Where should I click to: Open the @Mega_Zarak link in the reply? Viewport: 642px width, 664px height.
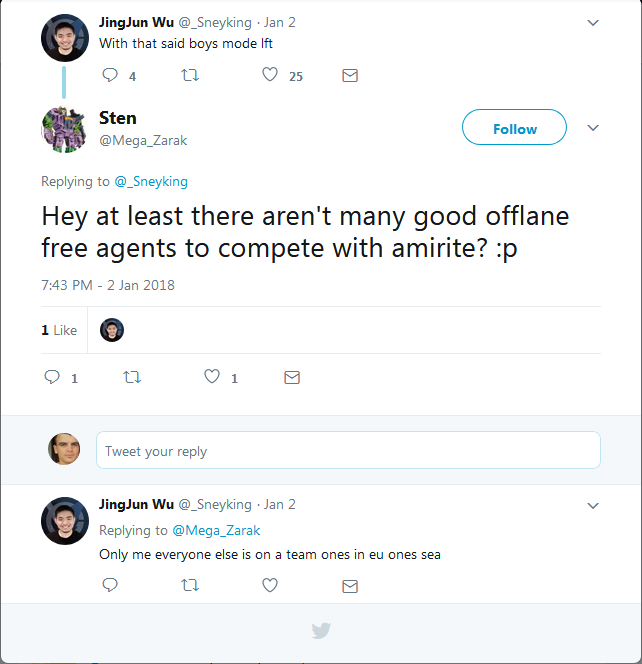point(216,530)
